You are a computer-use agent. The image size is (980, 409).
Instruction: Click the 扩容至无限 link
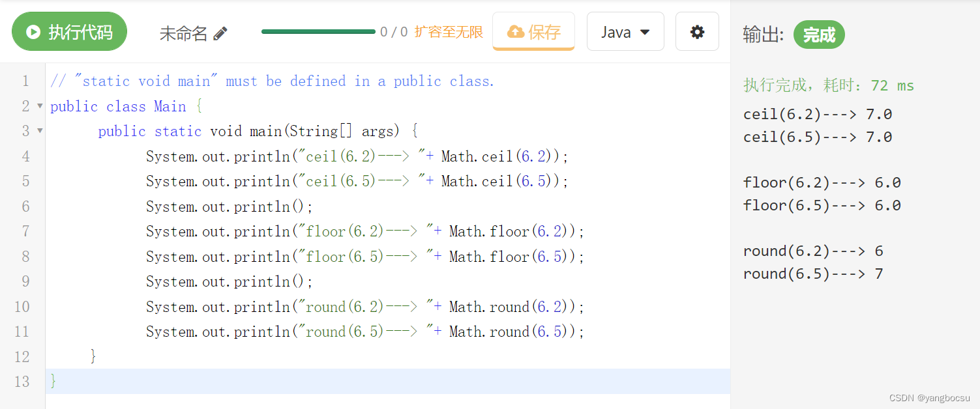[x=449, y=32]
